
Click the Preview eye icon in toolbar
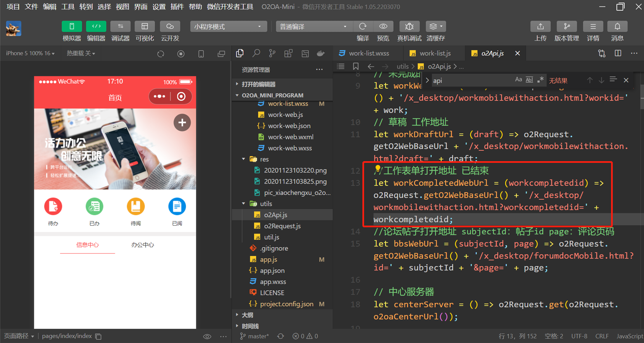[383, 26]
